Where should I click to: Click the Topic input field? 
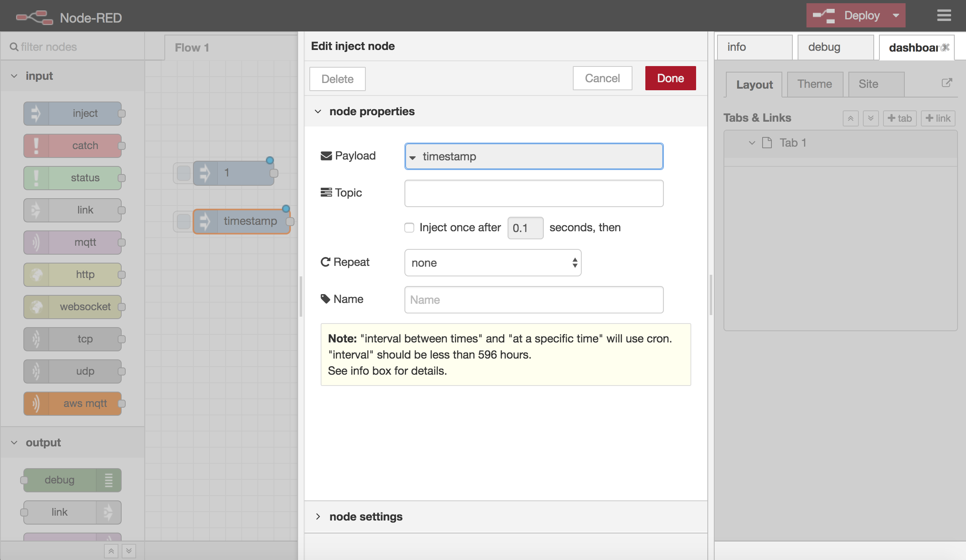point(534,193)
